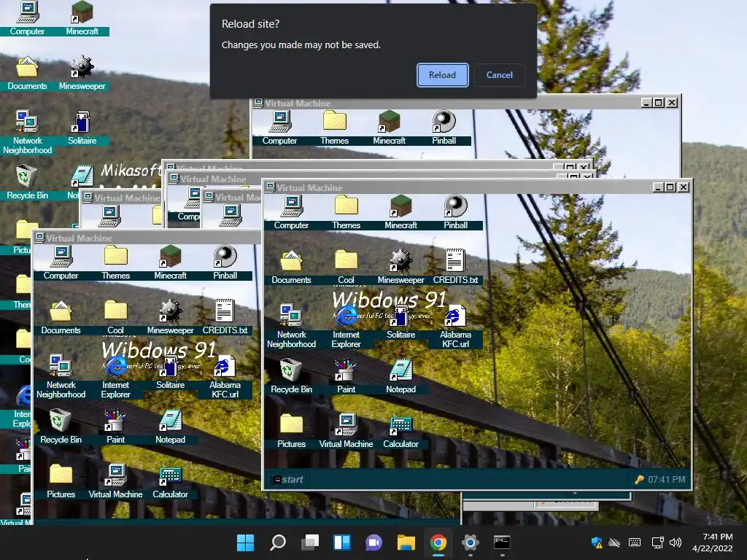Launch Paint in lower-left Virtual Machine window
The height and width of the screenshot is (560, 747).
(115, 427)
